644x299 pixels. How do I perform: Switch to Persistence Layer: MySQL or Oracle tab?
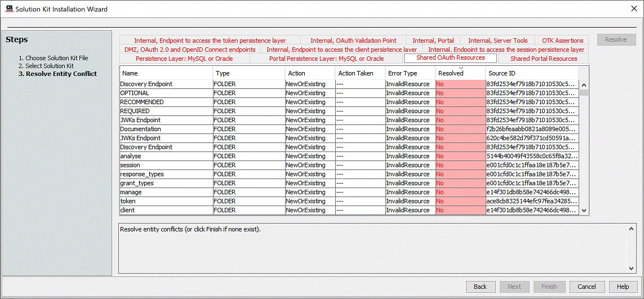tap(184, 59)
